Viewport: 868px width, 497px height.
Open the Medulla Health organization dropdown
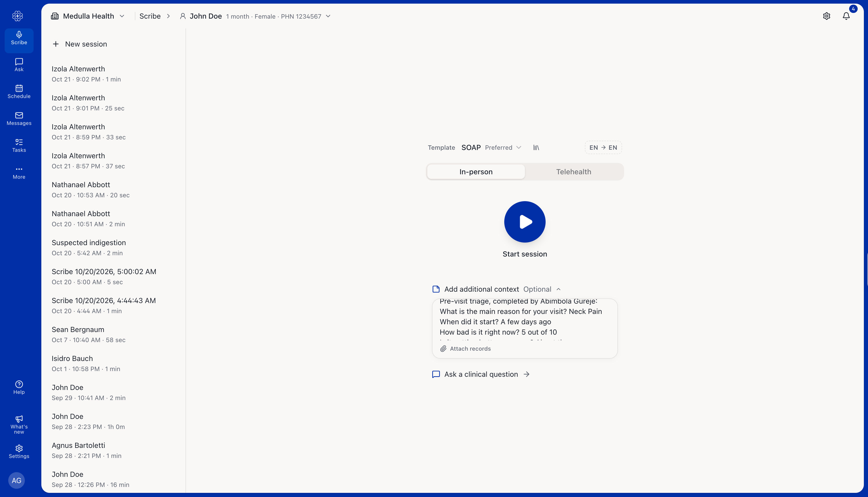88,16
